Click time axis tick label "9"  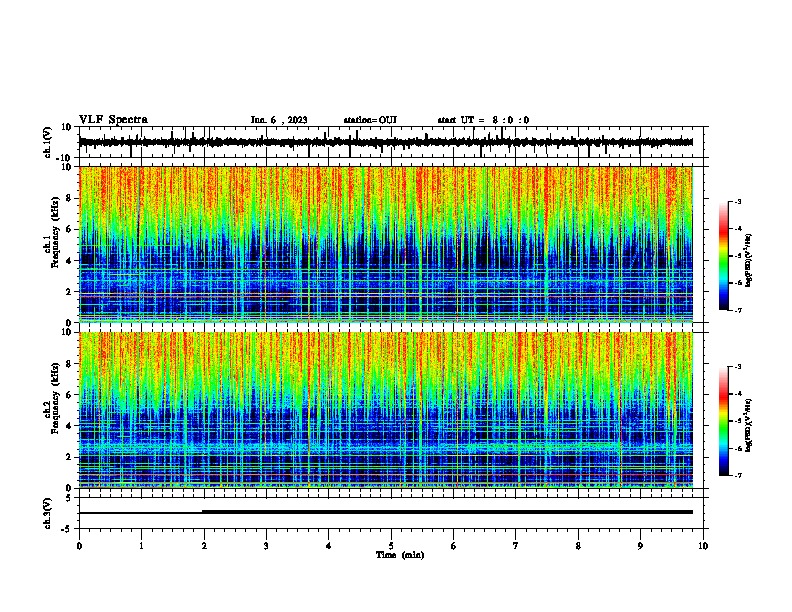[640, 545]
